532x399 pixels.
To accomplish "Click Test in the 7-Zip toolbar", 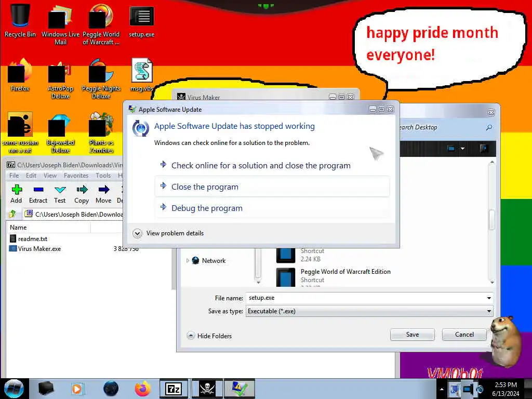I will point(60,194).
